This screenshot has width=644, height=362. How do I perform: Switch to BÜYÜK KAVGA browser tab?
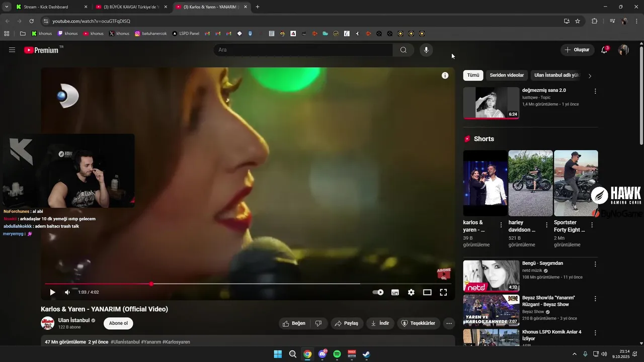point(132,7)
